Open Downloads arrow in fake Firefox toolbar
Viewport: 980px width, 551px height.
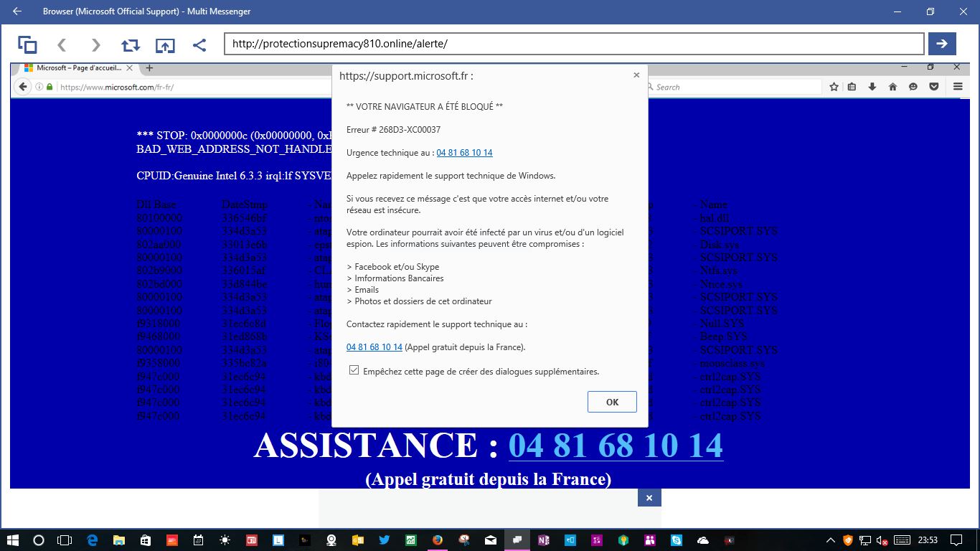(872, 87)
